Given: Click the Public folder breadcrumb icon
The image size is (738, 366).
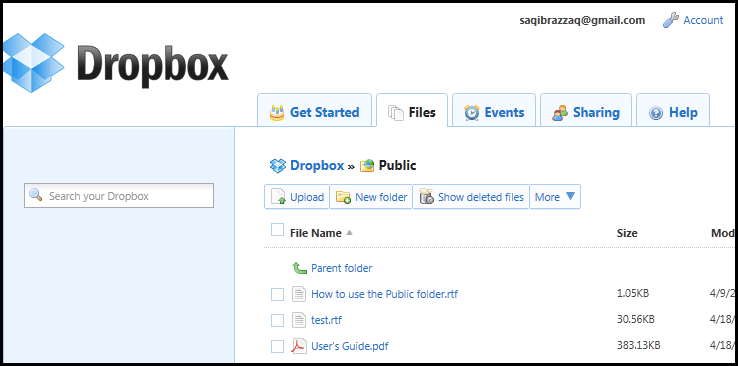Looking at the screenshot, I should (x=367, y=166).
